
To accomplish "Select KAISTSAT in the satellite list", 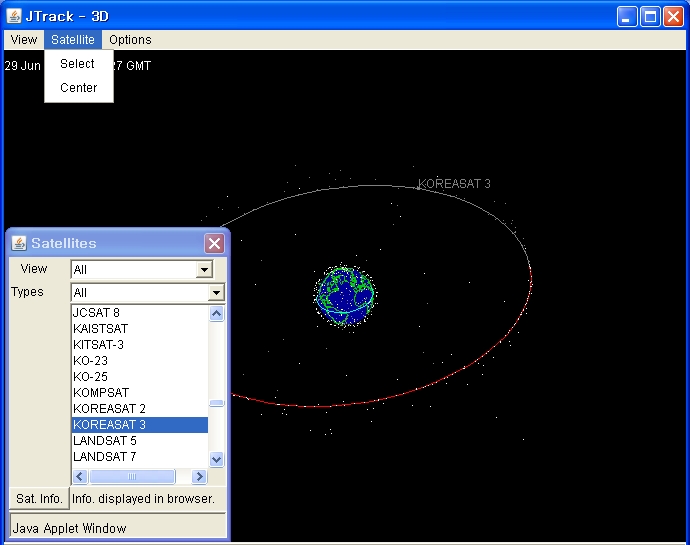I will [x=140, y=328].
